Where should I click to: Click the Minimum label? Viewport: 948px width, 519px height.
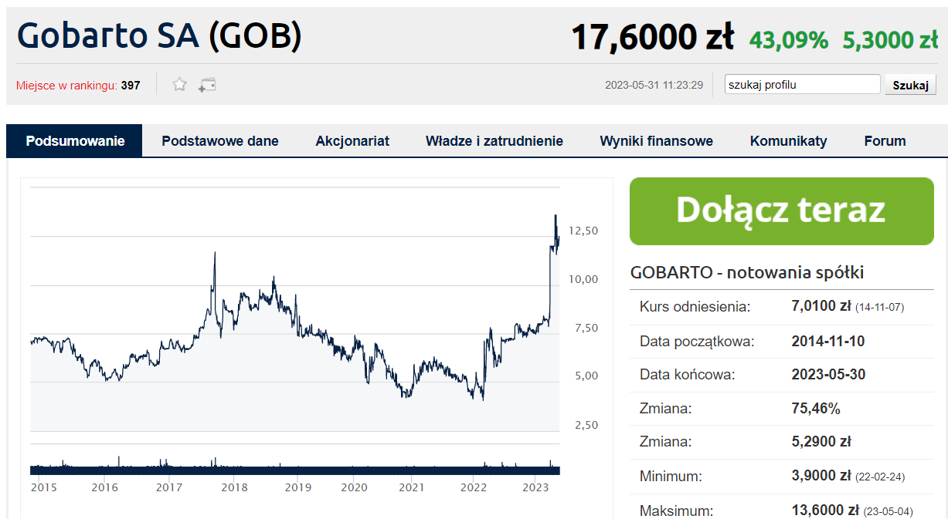tap(670, 477)
